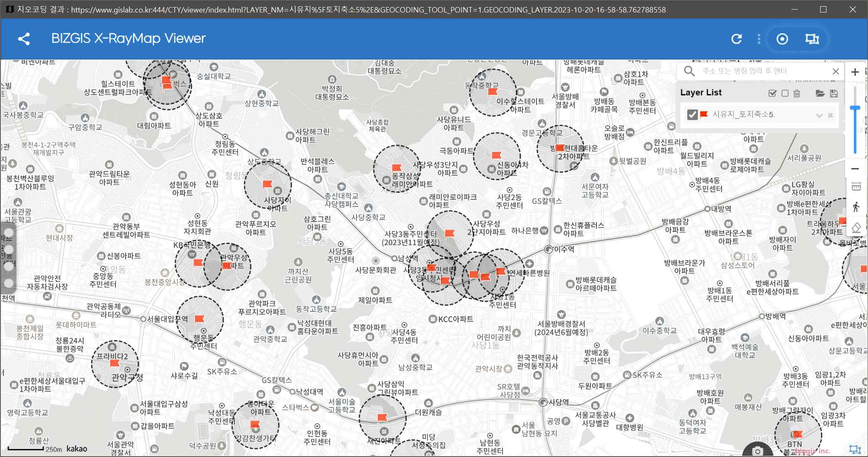Delete layers with the trash icon
This screenshot has width=868, height=457.
tap(797, 93)
